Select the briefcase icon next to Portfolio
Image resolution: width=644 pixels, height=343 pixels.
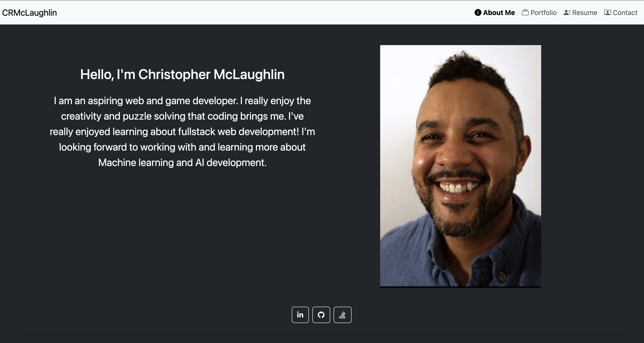coord(526,12)
